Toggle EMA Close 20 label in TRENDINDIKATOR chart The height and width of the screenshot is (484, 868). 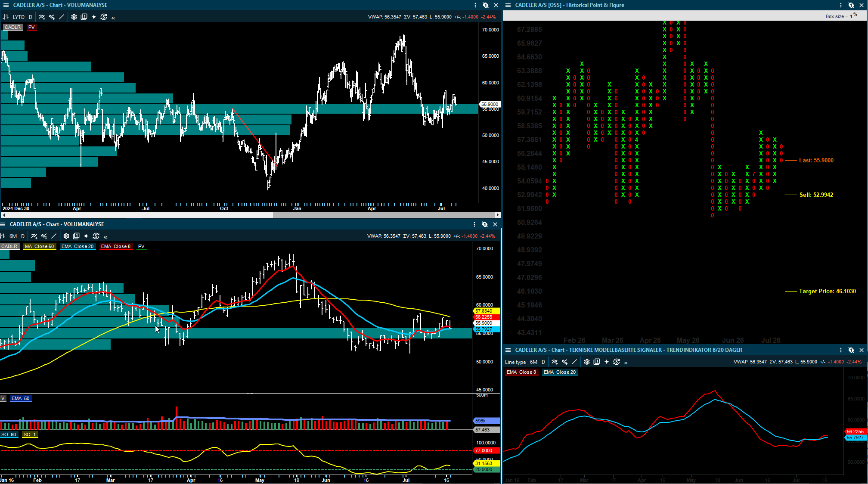(x=560, y=372)
